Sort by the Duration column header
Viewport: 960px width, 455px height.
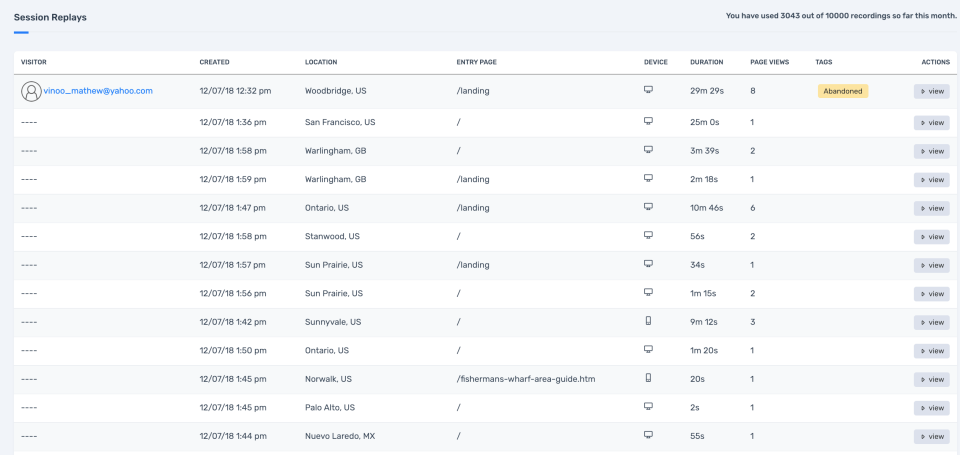tap(706, 62)
